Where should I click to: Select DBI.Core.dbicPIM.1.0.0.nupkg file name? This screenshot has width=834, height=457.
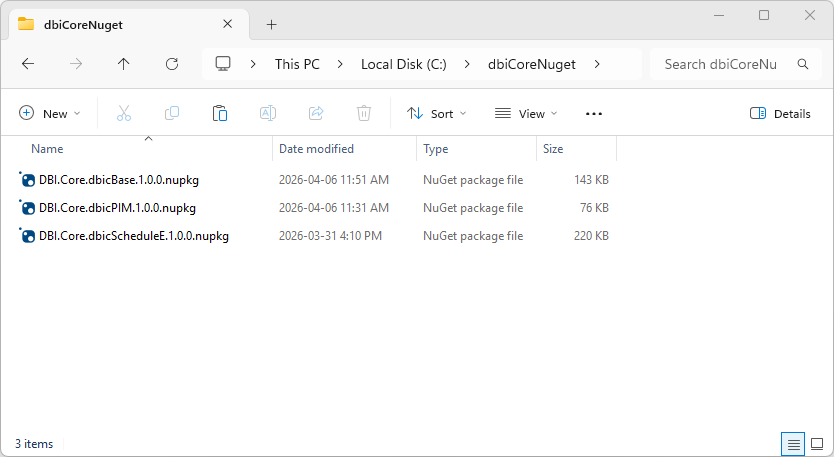tap(117, 208)
